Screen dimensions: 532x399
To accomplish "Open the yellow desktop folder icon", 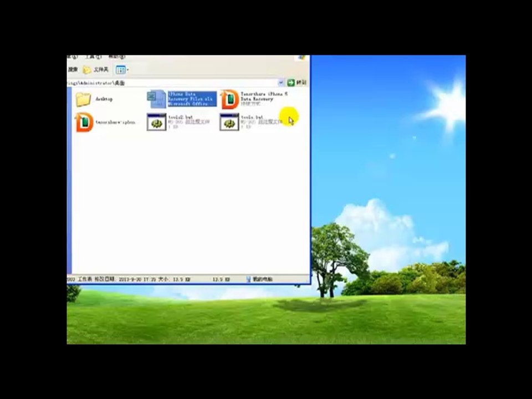I will pyautogui.click(x=83, y=99).
